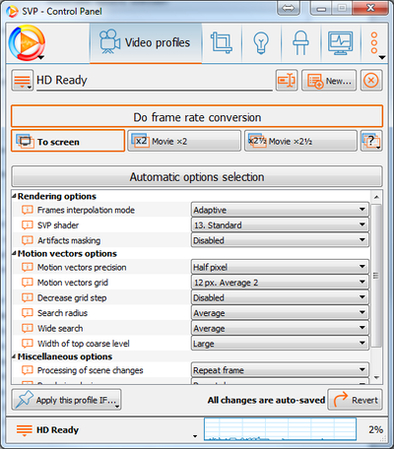Screen dimensions: 394x449
Task: Select the To screen frame rate mode
Action: coord(68,141)
